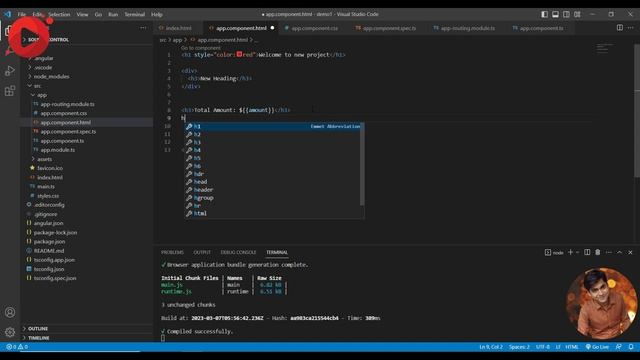Expand .vscode folder
Image resolution: width=640 pixels, height=360 pixels.
43,67
